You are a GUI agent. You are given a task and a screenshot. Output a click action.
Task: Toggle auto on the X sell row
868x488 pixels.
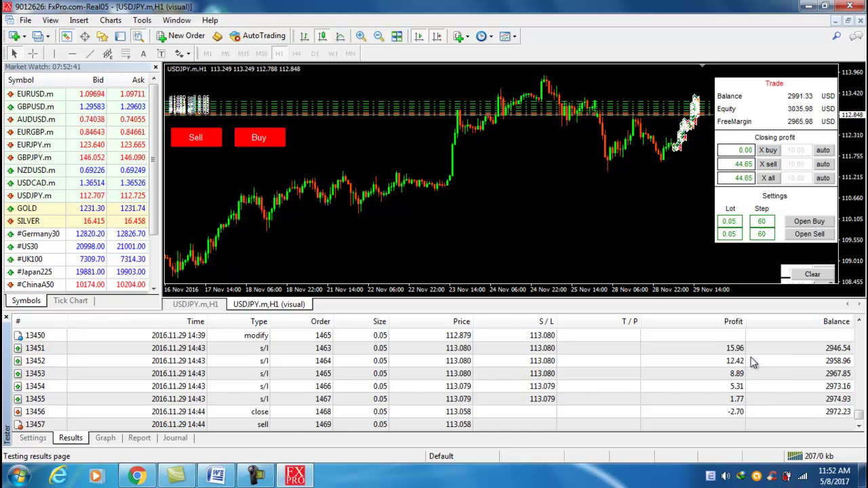click(823, 164)
